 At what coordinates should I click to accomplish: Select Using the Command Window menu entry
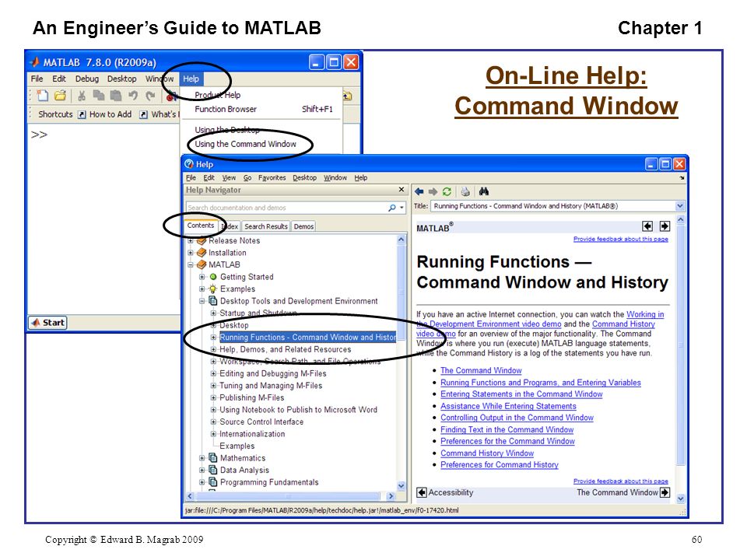pyautogui.click(x=245, y=144)
